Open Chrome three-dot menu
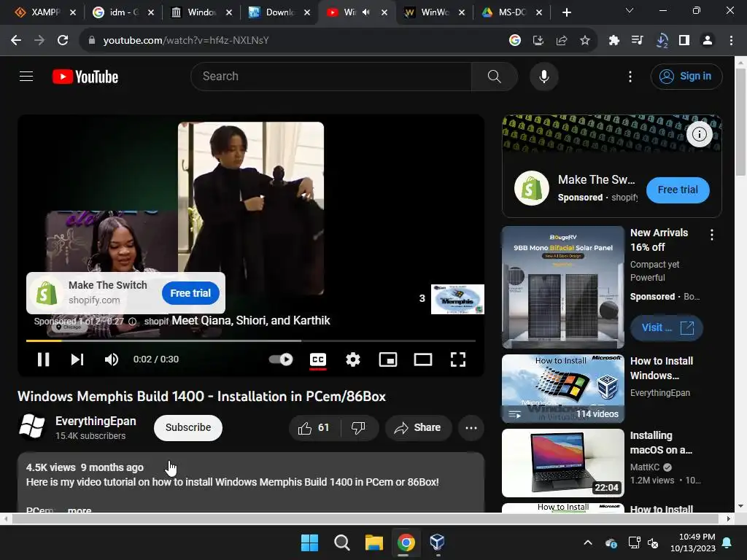 [731, 41]
